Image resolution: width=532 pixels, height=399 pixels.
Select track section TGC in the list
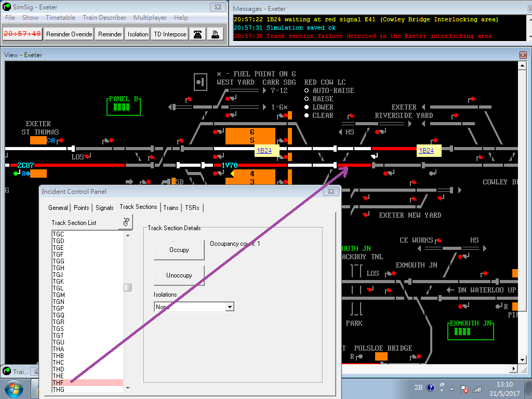click(87, 234)
